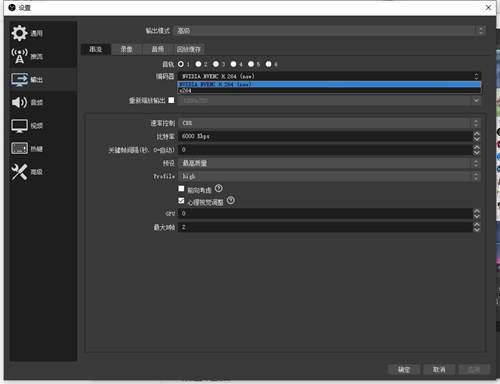The image size is (500, 384).
Task: Select audio track 5 radio button
Action: [x=251, y=64]
